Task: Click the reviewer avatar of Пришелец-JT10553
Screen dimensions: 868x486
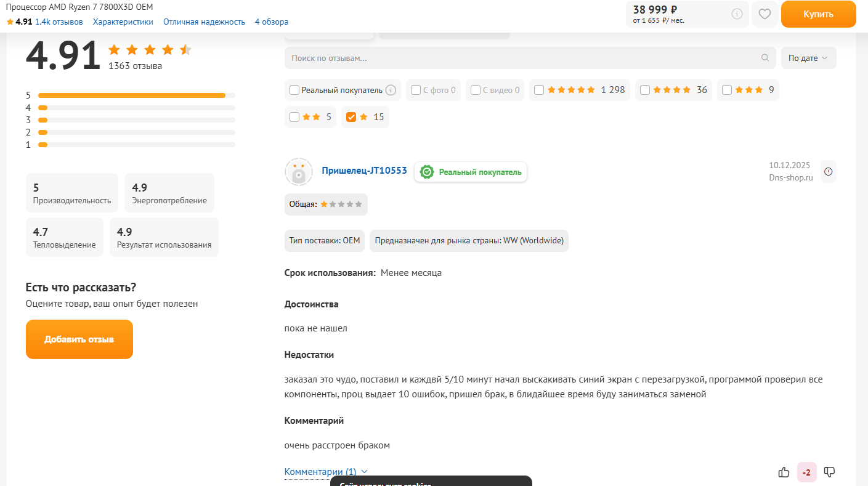Action: pyautogui.click(x=299, y=172)
